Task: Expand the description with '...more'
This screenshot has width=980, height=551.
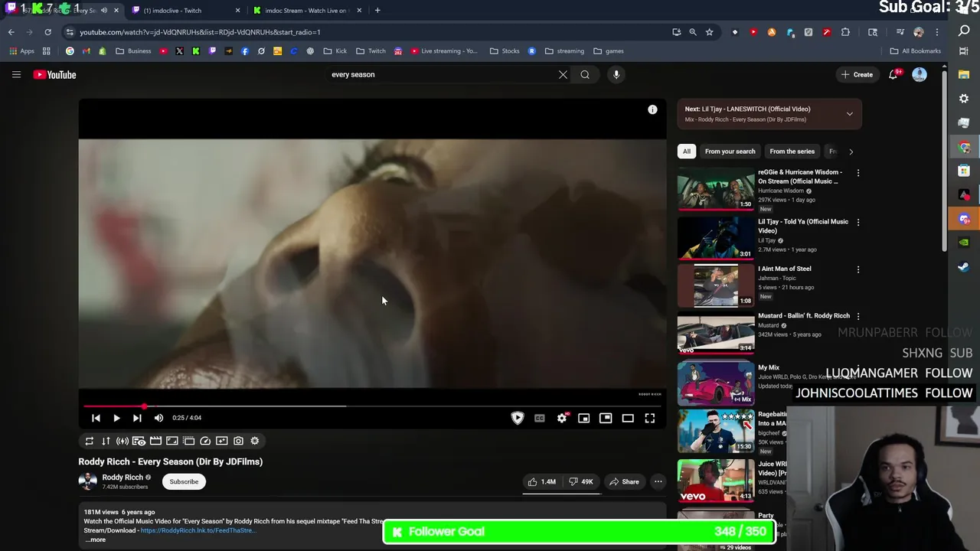Action: click(x=95, y=540)
